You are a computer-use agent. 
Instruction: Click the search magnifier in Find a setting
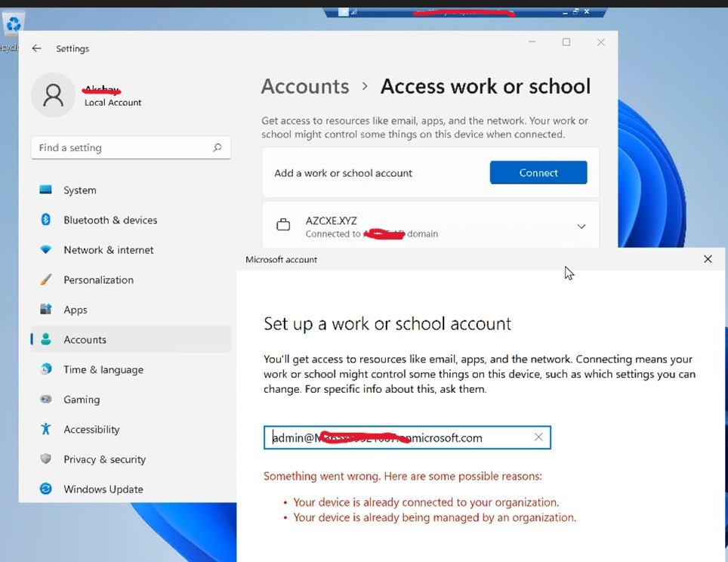[x=217, y=148]
